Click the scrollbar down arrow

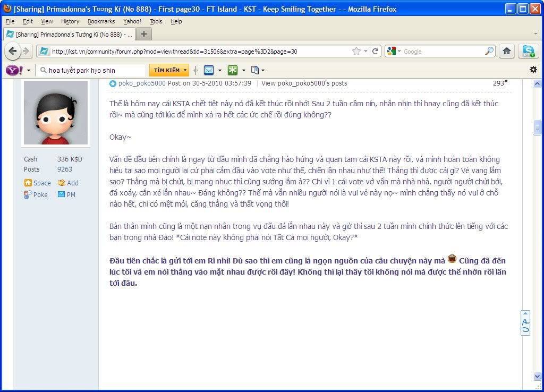(x=537, y=376)
